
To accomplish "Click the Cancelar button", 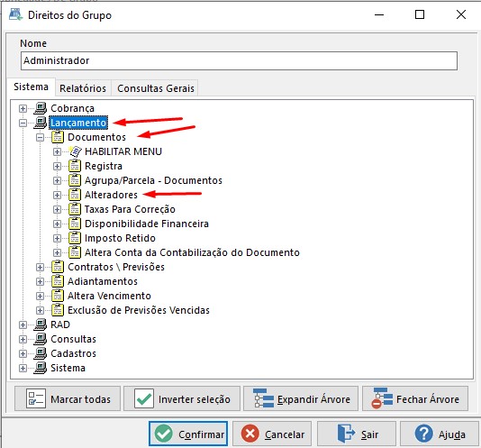I will click(x=272, y=434).
